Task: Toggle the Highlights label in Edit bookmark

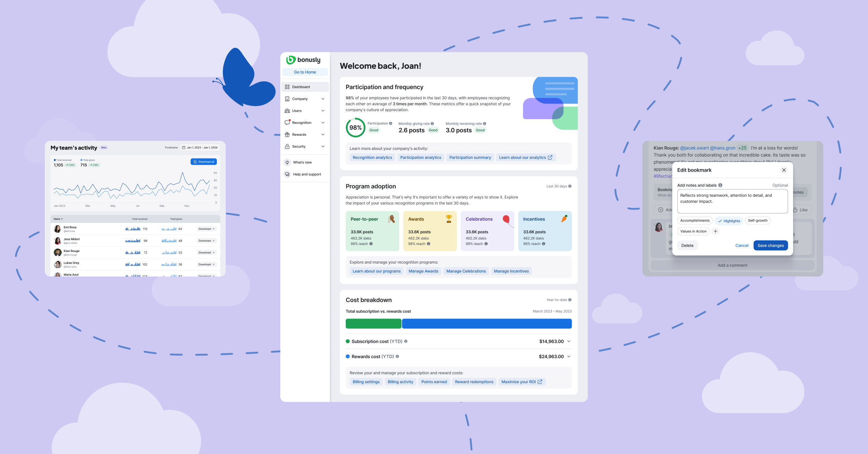Action: 729,220
